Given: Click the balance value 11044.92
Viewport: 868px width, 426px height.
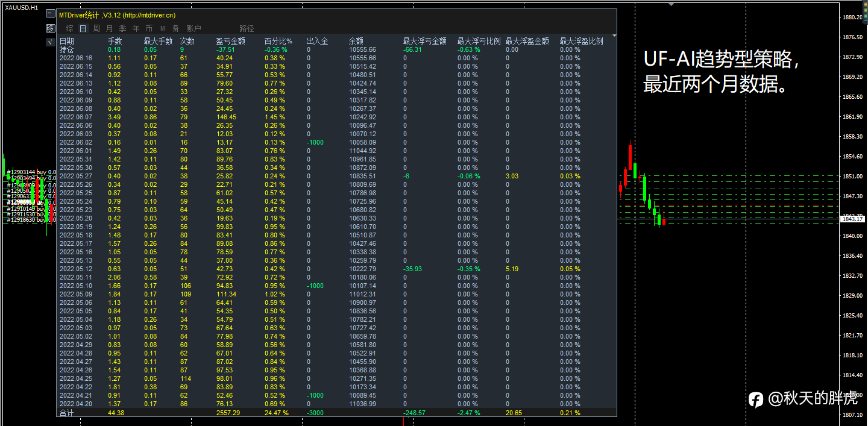Looking at the screenshot, I should [x=362, y=151].
